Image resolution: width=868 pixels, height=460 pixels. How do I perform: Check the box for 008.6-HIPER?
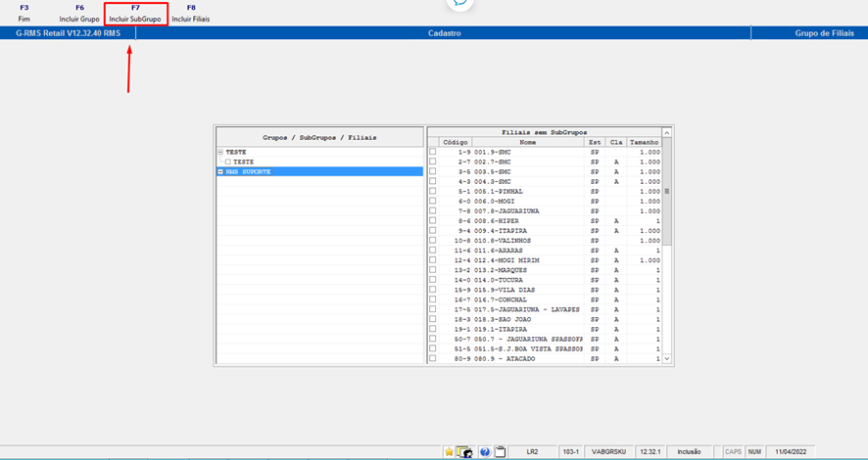point(433,220)
